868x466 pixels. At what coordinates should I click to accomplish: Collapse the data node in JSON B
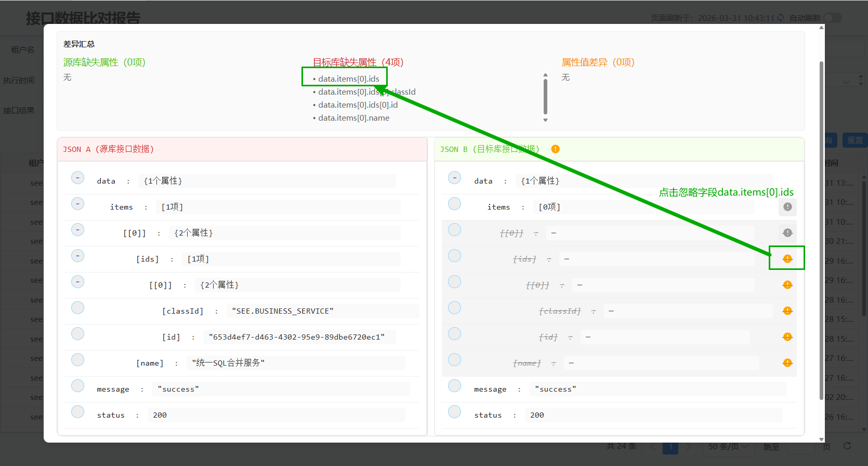455,178
